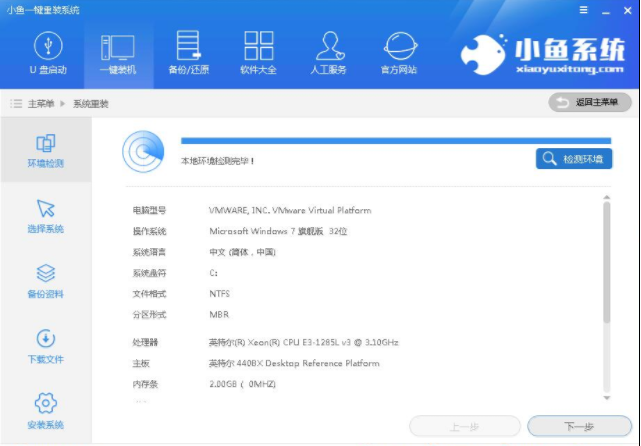The height and width of the screenshot is (446, 641).
Task: Click the 本地环境检测完毕 status text
Action: pos(218,161)
